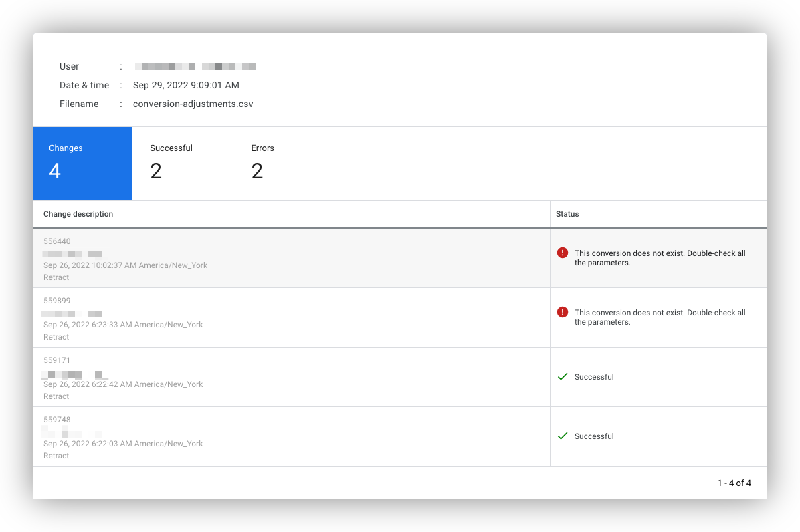Switch to the Errors 2 tab
Screen dimensions: 800x532
262,163
